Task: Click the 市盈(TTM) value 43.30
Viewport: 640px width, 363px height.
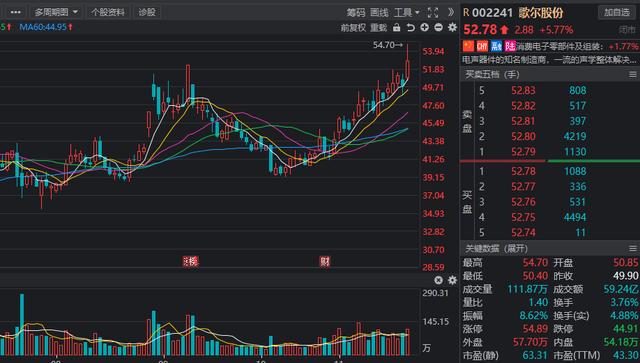Action: [x=626, y=356]
